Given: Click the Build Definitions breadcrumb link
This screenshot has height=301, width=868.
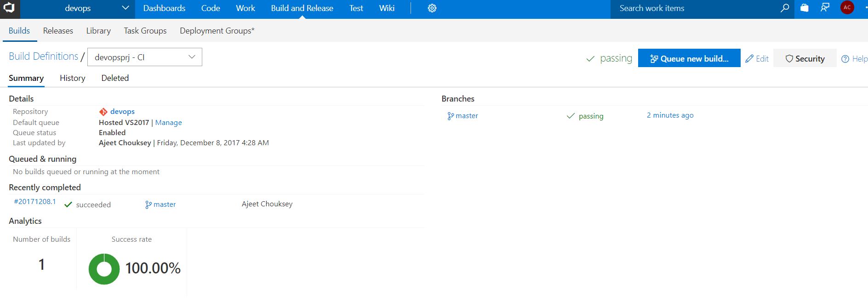Looking at the screenshot, I should coord(44,56).
